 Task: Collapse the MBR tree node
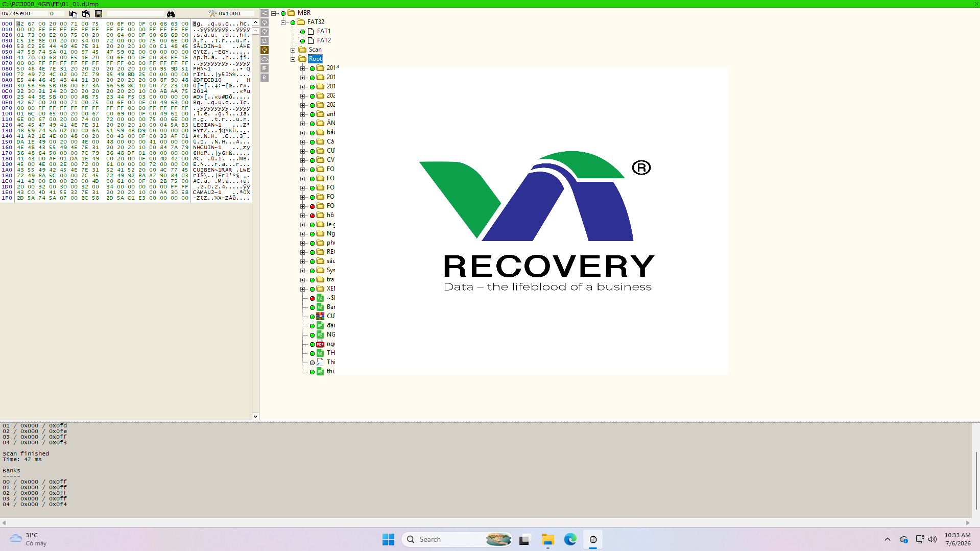click(274, 13)
